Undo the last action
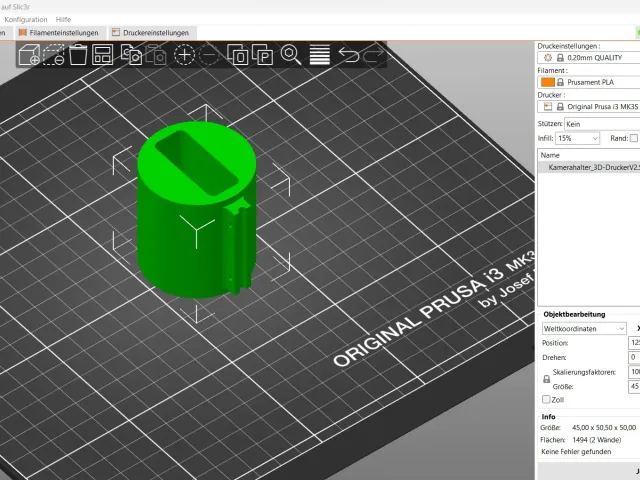Screen dimensions: 640x480 coord(349,55)
